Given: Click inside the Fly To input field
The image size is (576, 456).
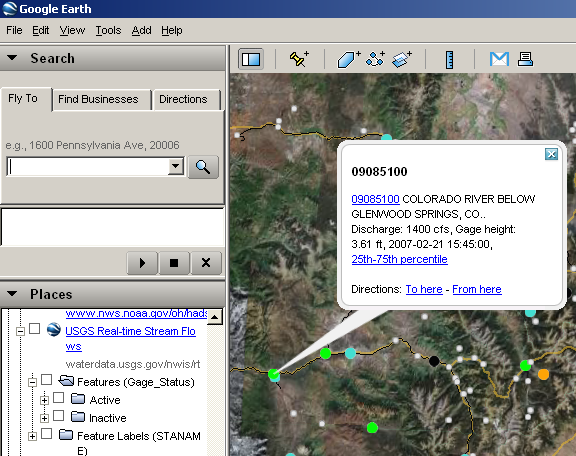Looking at the screenshot, I should [x=88, y=166].
